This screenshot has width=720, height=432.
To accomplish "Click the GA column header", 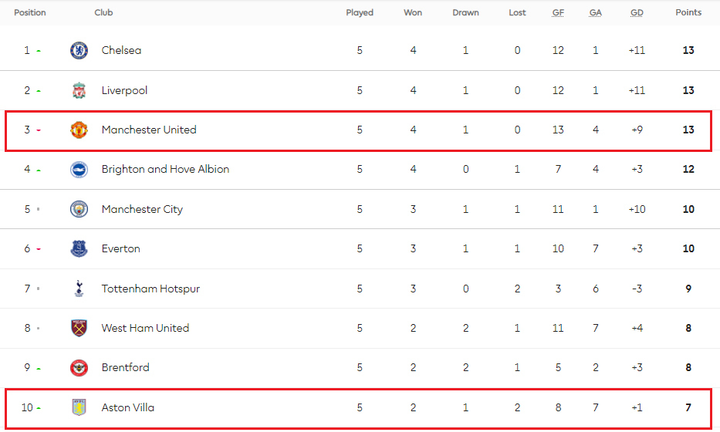I will pos(595,13).
